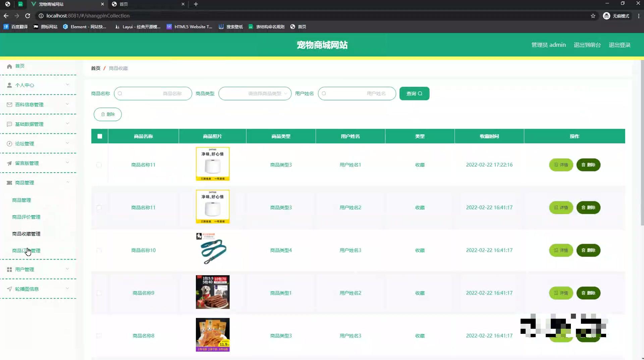Click 退出到前台 in the header

587,45
